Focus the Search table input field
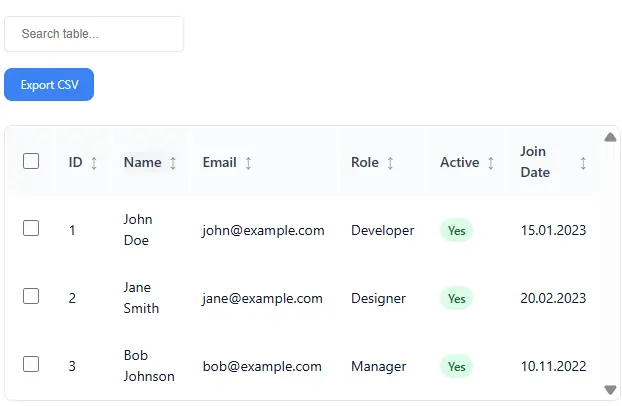 pos(94,34)
